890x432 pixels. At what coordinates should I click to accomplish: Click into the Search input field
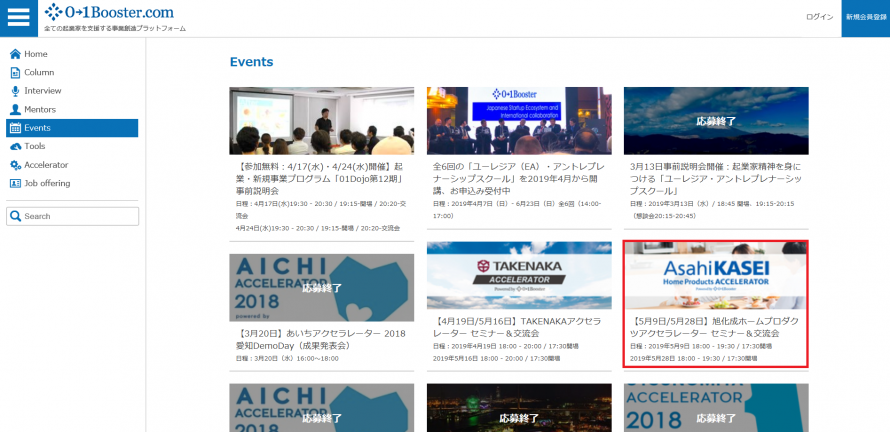pos(73,216)
